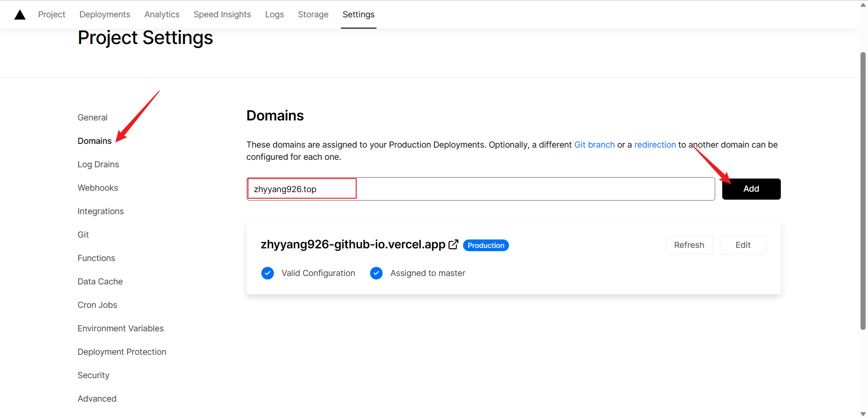
Task: Open Deployment Protection settings
Action: pos(122,352)
